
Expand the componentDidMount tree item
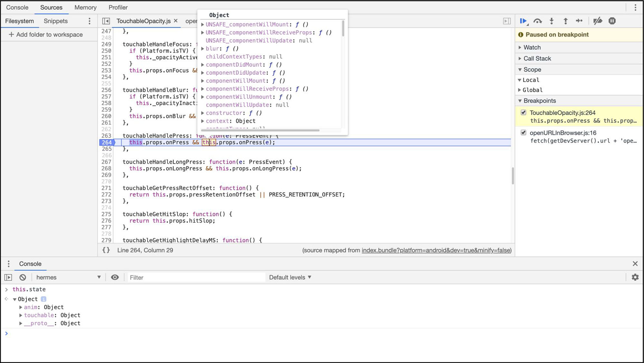point(203,64)
